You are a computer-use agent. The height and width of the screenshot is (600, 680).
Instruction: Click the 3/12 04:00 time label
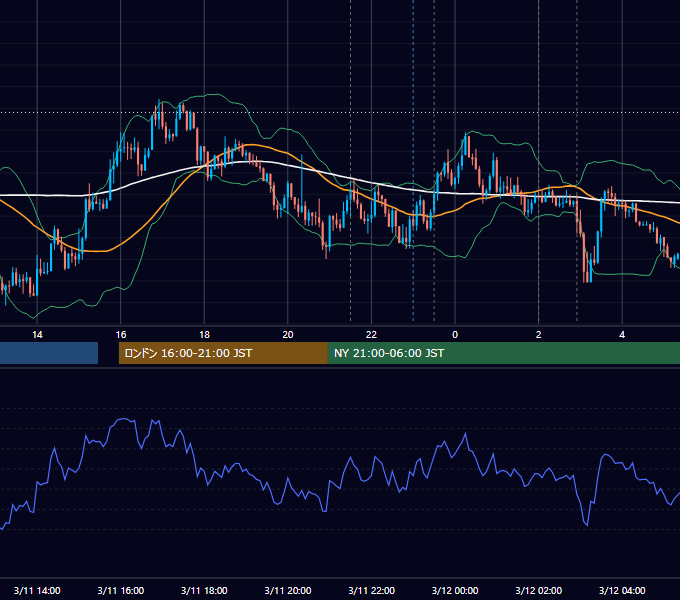click(622, 590)
